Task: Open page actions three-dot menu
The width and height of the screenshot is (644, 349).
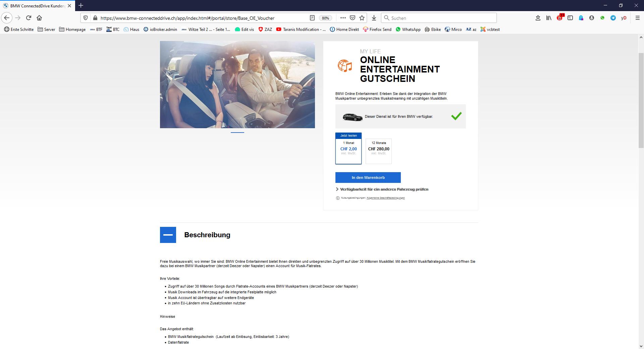Action: coord(343,18)
